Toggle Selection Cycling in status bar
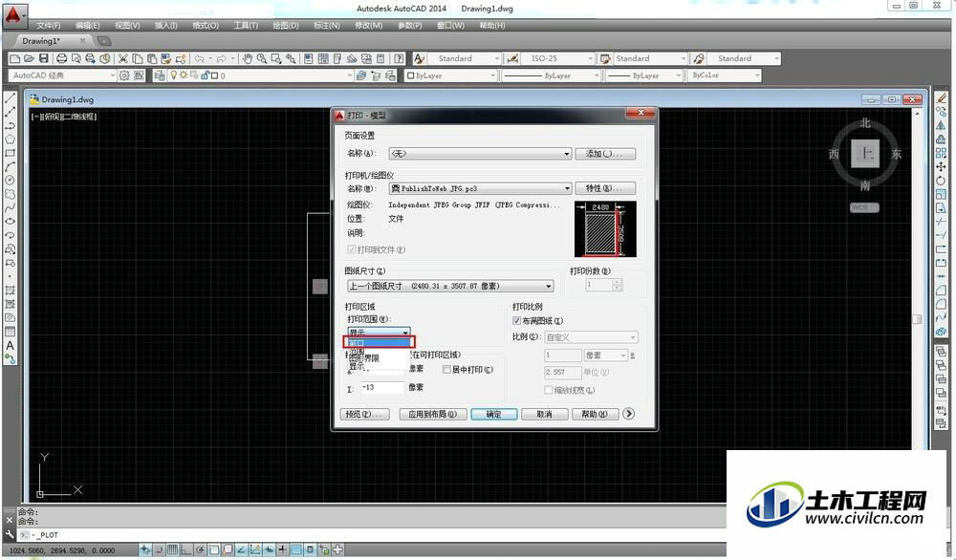Viewport: 956px width, 560px height. click(324, 549)
